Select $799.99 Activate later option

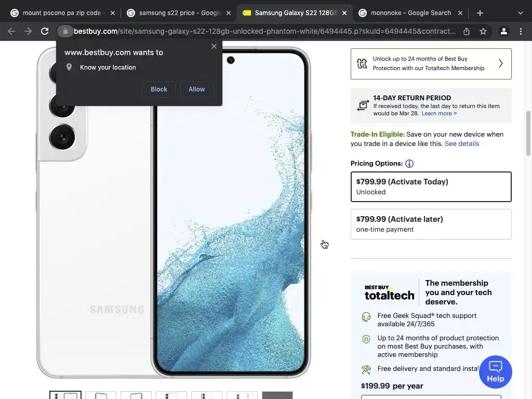click(431, 224)
